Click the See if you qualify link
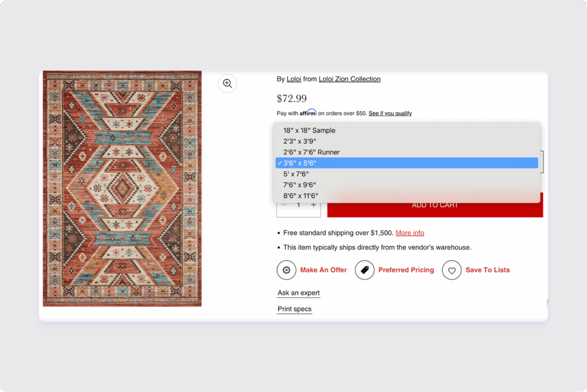 [390, 113]
